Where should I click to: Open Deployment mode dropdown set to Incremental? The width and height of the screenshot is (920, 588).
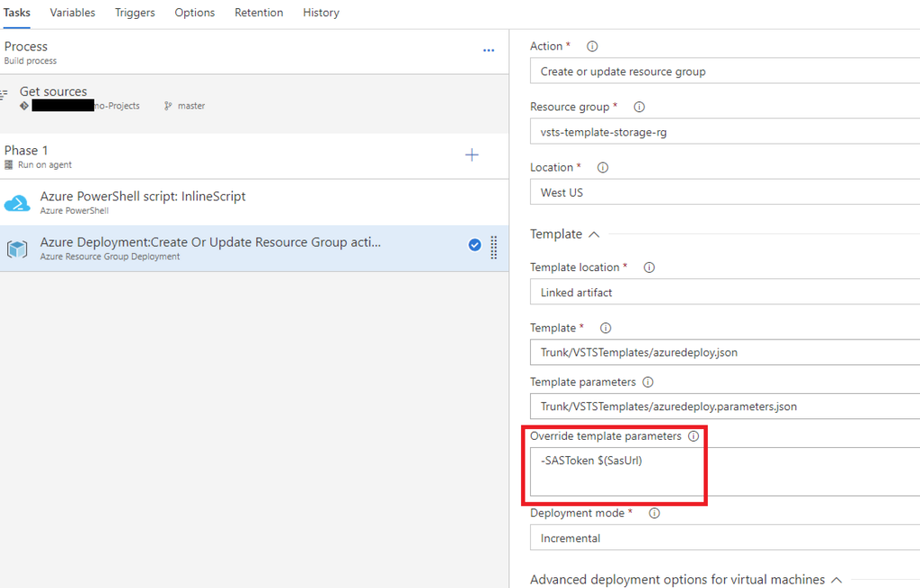[x=725, y=538]
